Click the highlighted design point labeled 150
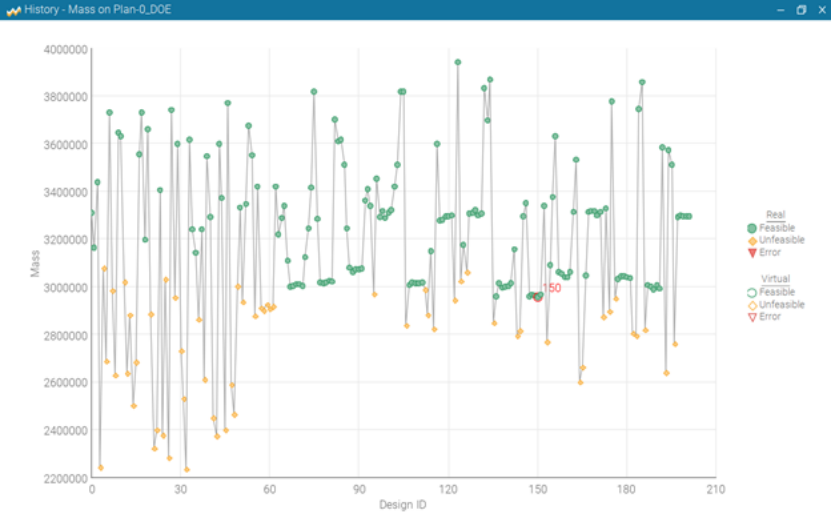Image resolution: width=831 pixels, height=527 pixels. [538, 297]
